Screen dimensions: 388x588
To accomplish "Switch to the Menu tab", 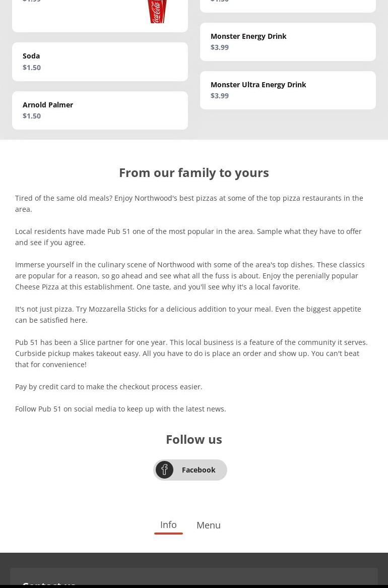I will click(x=208, y=525).
